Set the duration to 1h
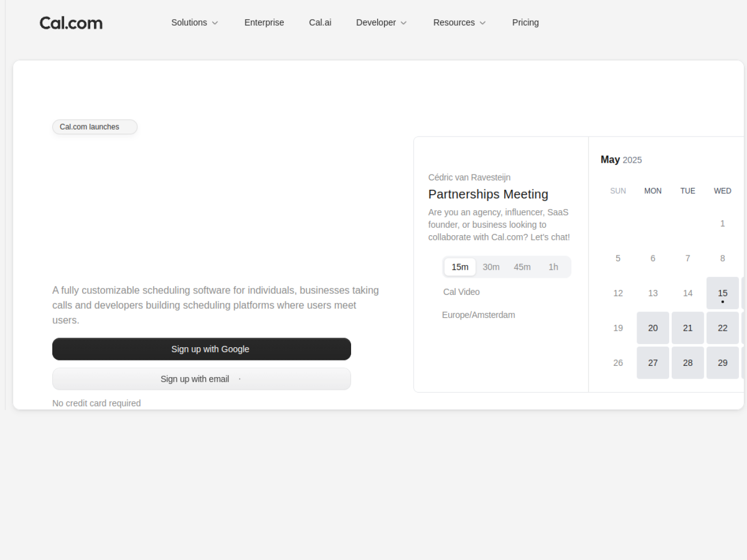The image size is (747, 560). 553,267
